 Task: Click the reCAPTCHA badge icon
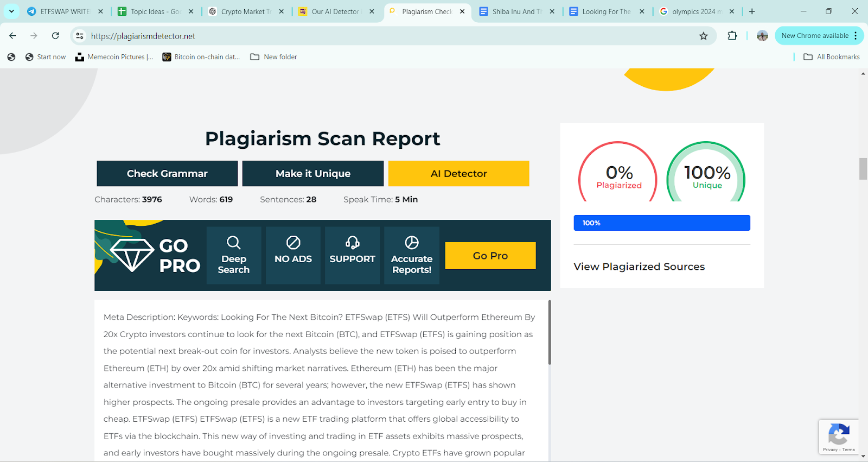pos(839,434)
